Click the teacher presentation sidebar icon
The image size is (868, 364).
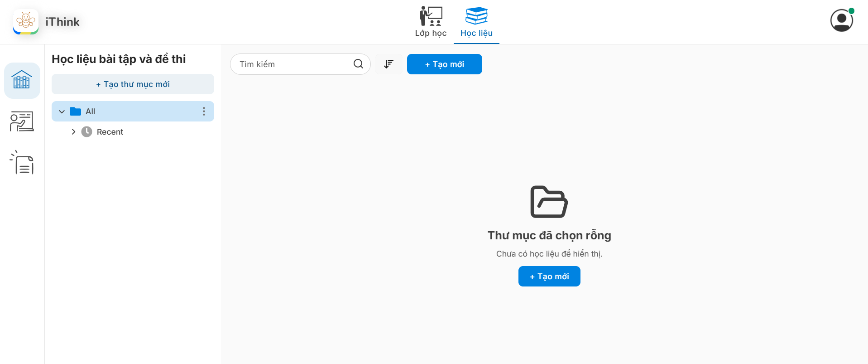(22, 121)
